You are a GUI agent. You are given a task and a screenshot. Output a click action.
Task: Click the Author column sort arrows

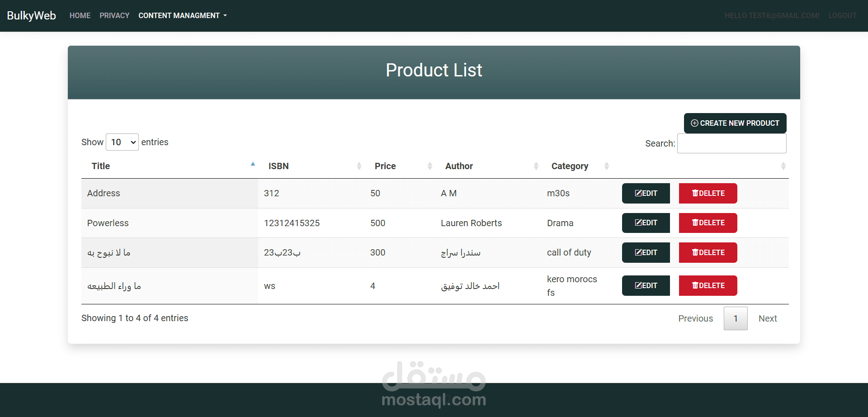536,166
